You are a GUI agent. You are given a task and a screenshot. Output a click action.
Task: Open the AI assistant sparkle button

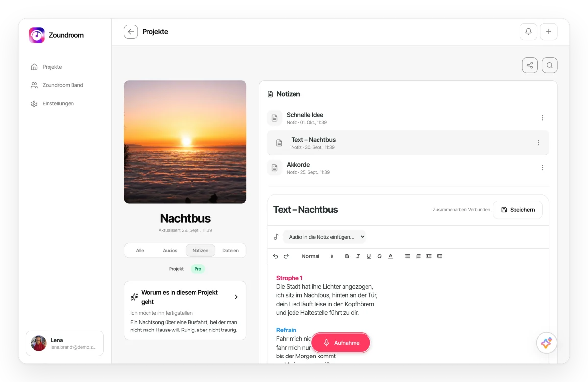(x=546, y=343)
